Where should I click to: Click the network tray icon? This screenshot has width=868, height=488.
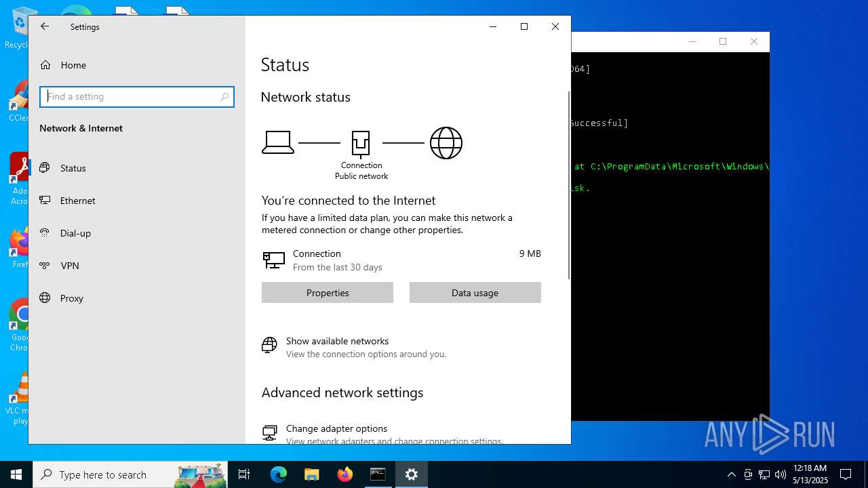click(x=764, y=474)
